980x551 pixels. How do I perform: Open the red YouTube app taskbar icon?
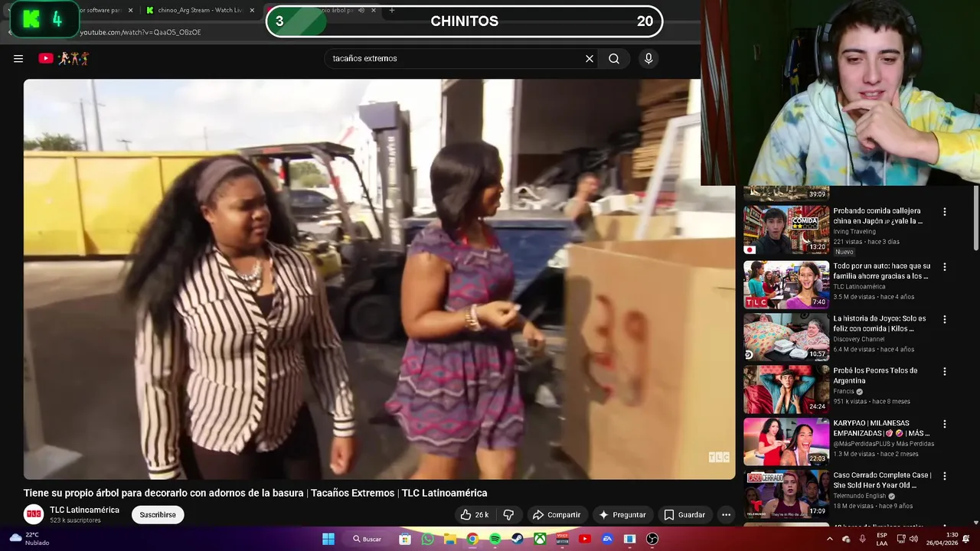(x=585, y=539)
